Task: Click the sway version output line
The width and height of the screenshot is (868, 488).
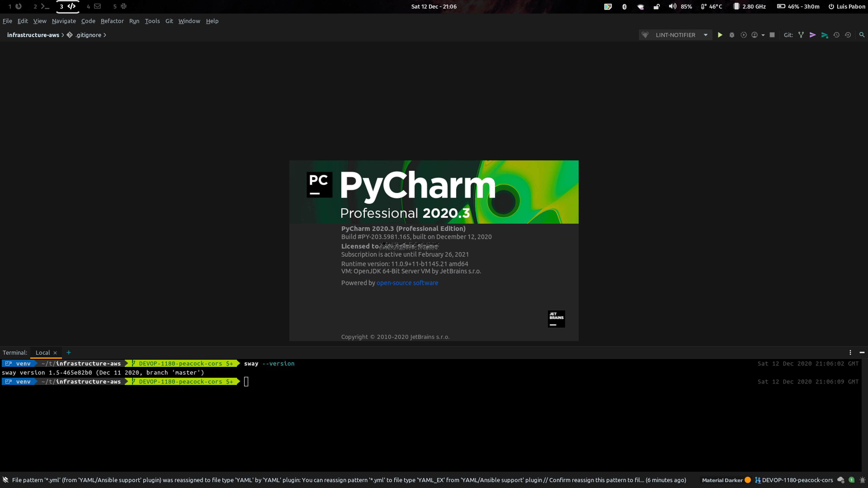Action: coord(103,373)
